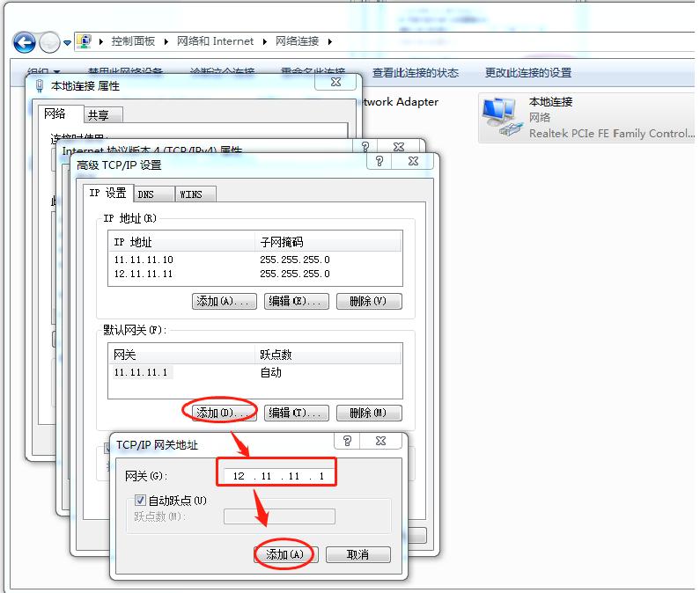The image size is (700, 593).
Task: Click the help button of TCP/IP 网关地址
Action: 347,441
